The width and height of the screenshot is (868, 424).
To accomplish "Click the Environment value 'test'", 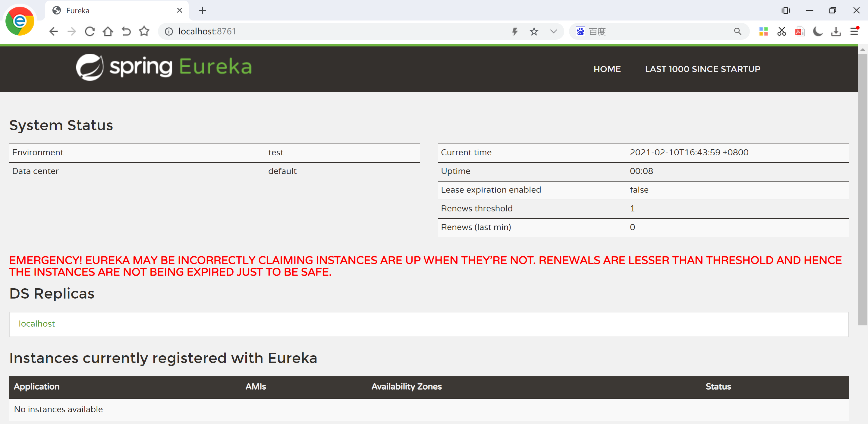I will [x=276, y=153].
